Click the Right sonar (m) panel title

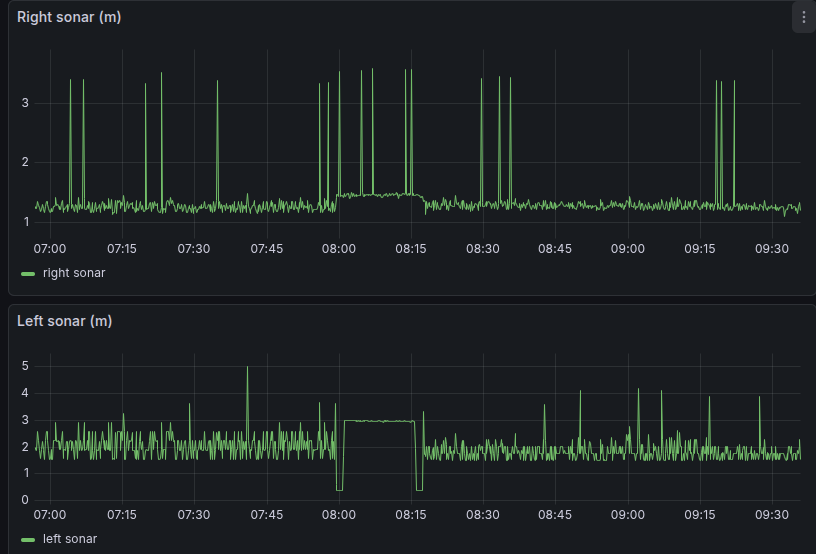[x=69, y=17]
